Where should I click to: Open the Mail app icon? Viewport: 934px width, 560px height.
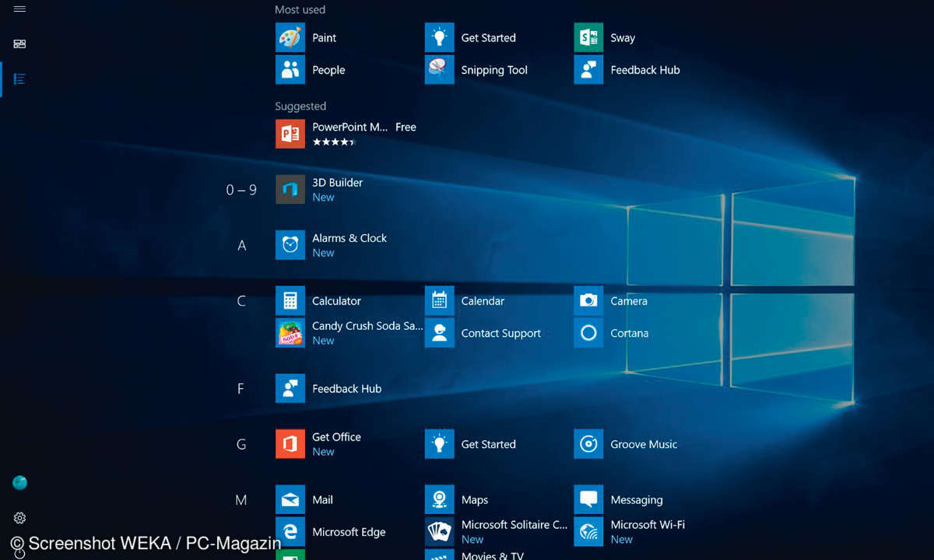290,500
